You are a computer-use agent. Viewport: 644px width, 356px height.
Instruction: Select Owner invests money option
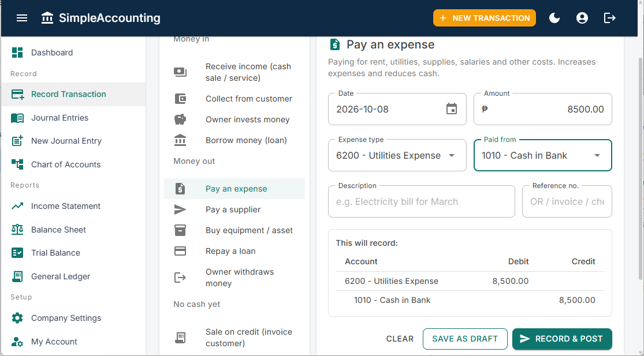point(234,119)
